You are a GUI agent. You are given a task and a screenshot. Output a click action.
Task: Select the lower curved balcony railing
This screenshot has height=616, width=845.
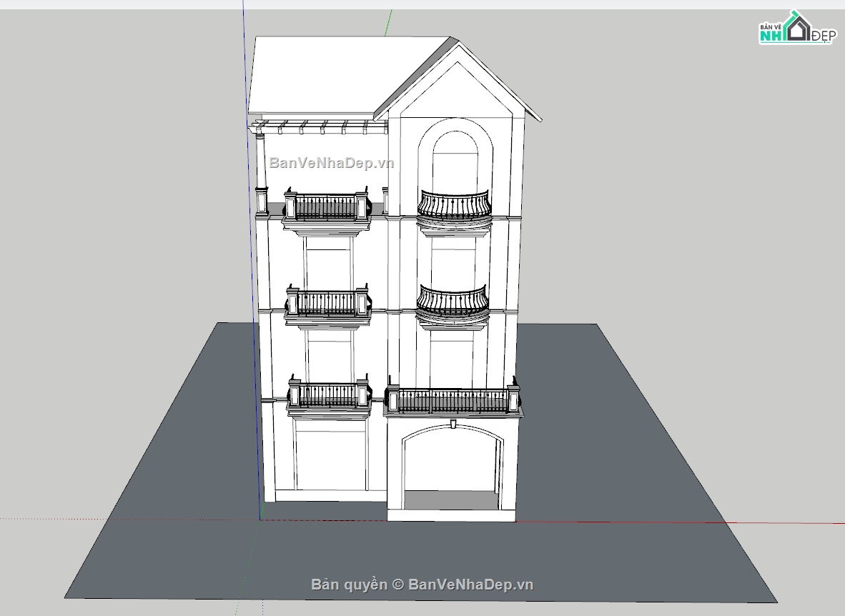pos(453,301)
